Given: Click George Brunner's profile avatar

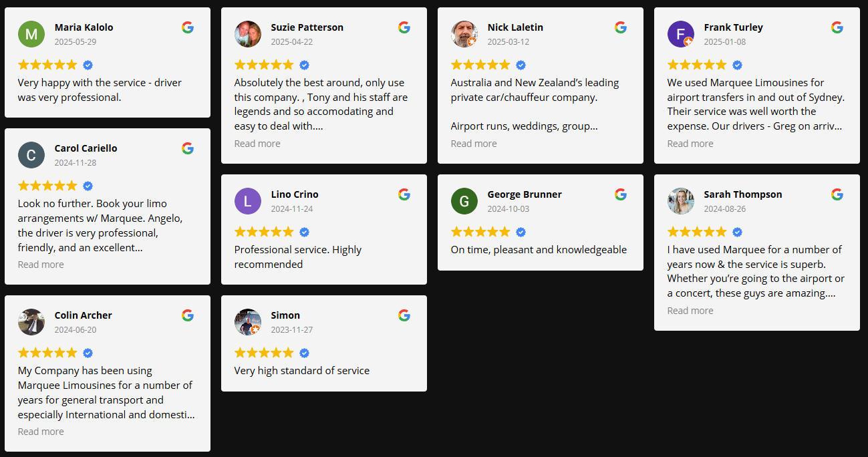Looking at the screenshot, I should pyautogui.click(x=464, y=201).
